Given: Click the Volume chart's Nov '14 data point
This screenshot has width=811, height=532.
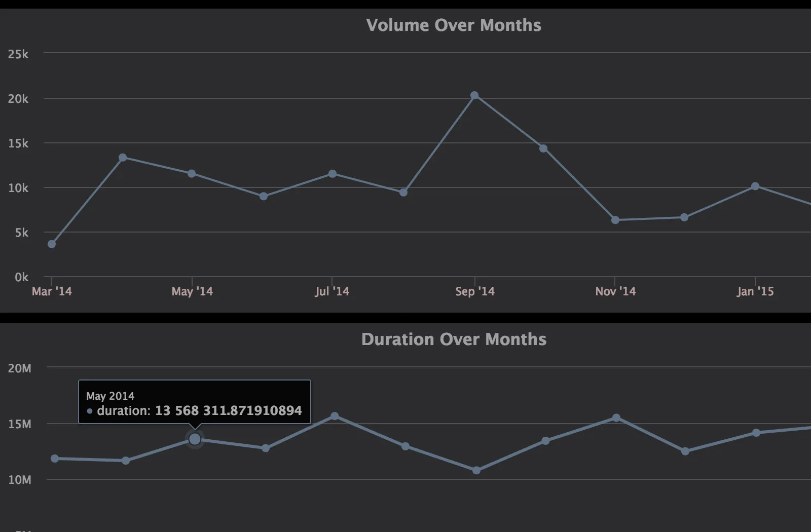Looking at the screenshot, I should coord(615,220).
